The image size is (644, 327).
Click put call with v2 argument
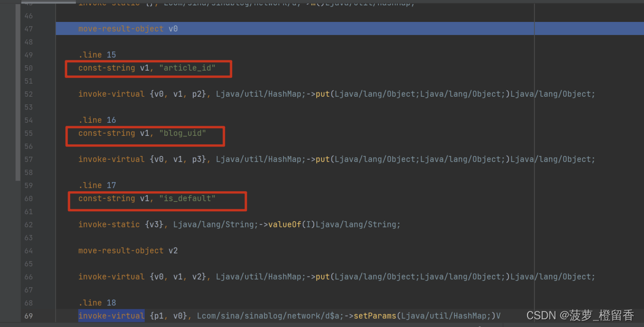337,277
